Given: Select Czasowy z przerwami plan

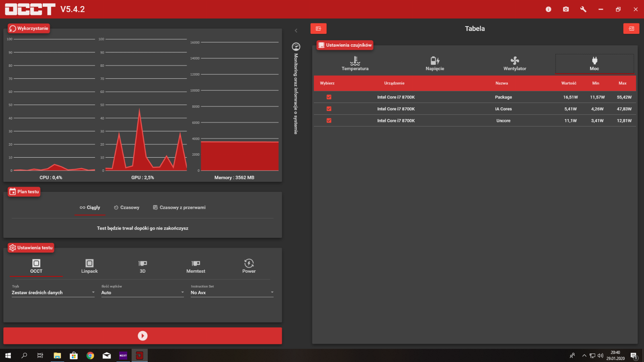Looking at the screenshot, I should (179, 208).
